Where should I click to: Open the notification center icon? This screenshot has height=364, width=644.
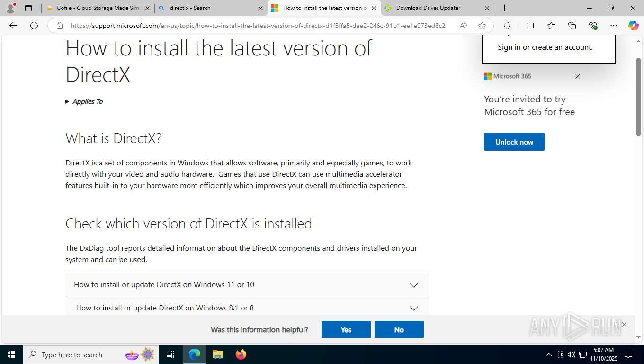[x=628, y=355]
